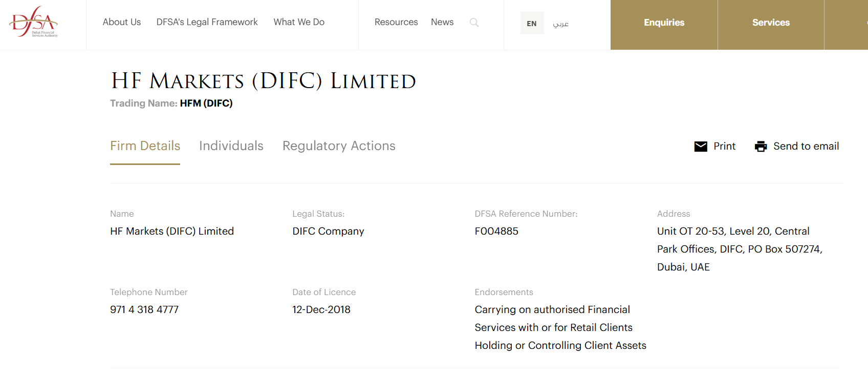Switch to the Individuals tab
The height and width of the screenshot is (373, 868).
231,146
